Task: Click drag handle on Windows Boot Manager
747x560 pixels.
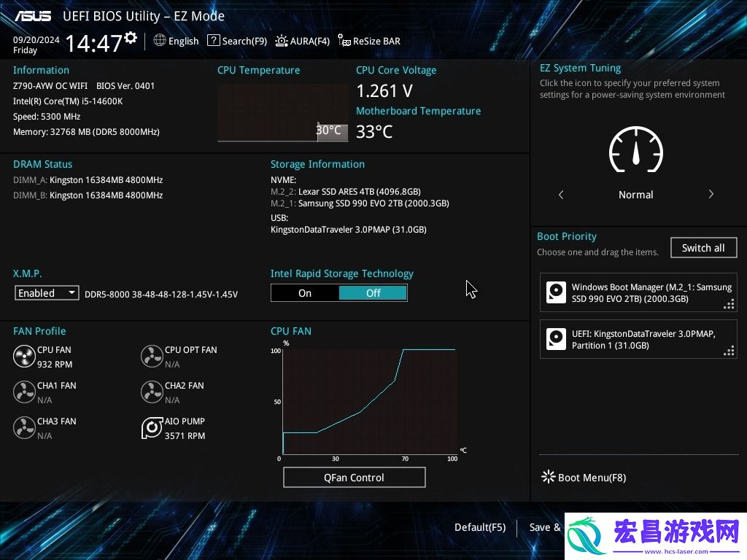Action: [x=729, y=304]
